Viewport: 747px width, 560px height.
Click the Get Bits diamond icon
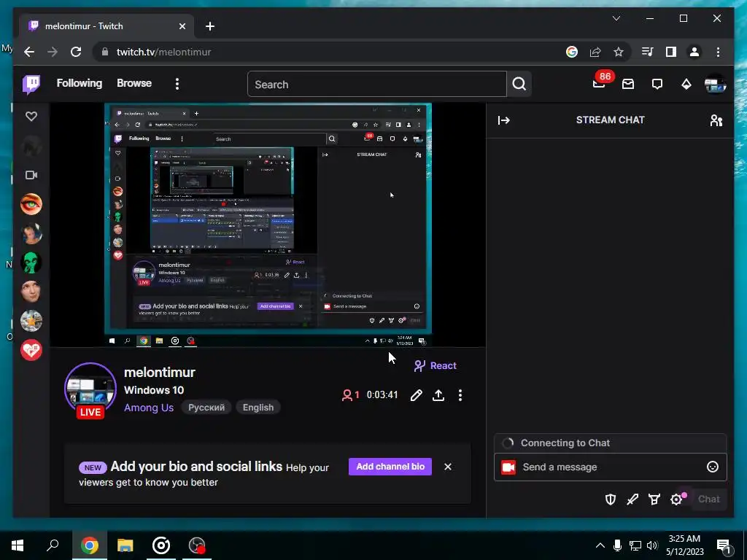(686, 85)
